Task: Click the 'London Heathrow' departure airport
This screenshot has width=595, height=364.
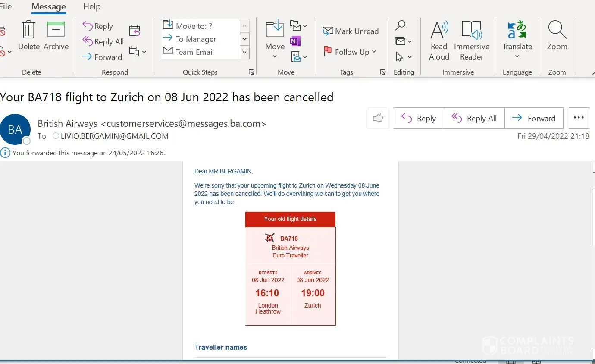Action: 268,308
